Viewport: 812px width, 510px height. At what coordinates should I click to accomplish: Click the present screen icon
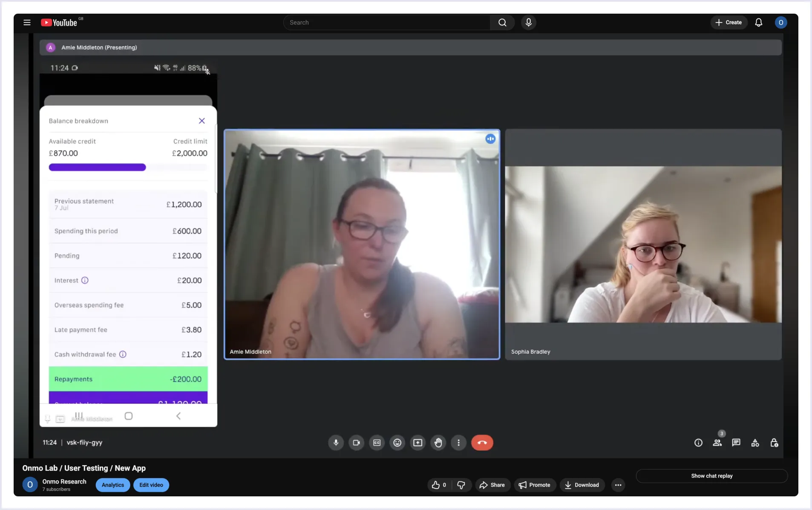[x=418, y=443]
